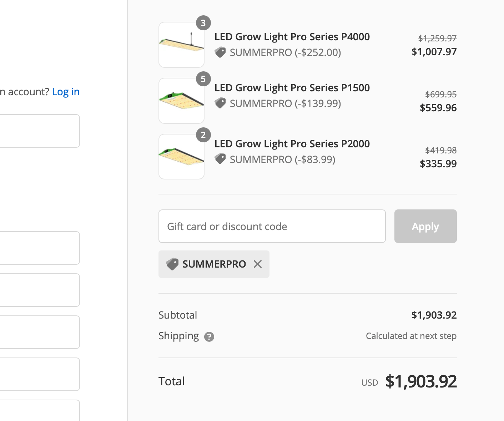This screenshot has width=504, height=421.
Task: Click the quantity badge 3 on P4000
Action: [x=203, y=23]
